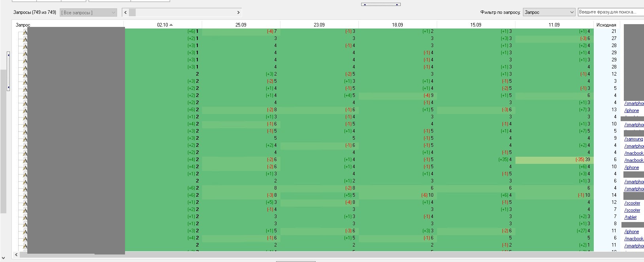Sort by the 18.09 column header
Screen dimensions: 644x262
tap(398, 25)
